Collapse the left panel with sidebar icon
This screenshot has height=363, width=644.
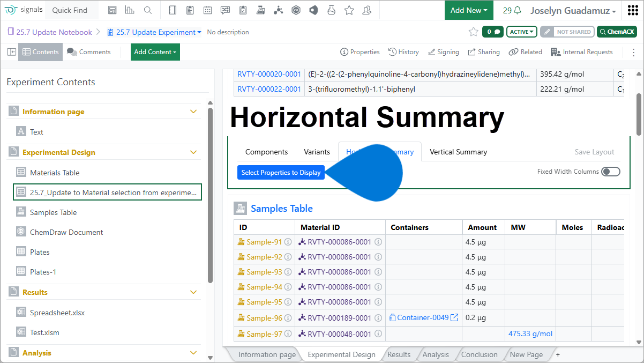[x=11, y=52]
